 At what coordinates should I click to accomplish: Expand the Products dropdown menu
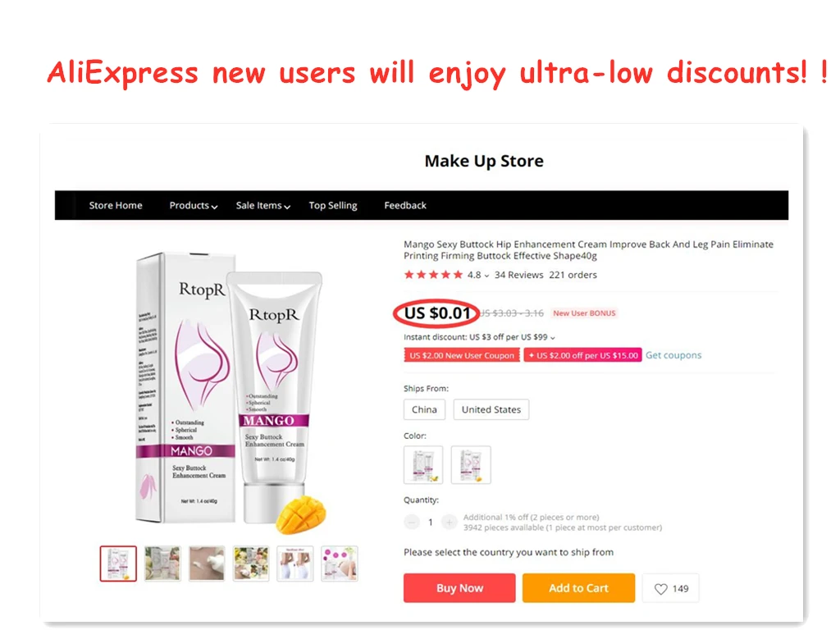[193, 206]
